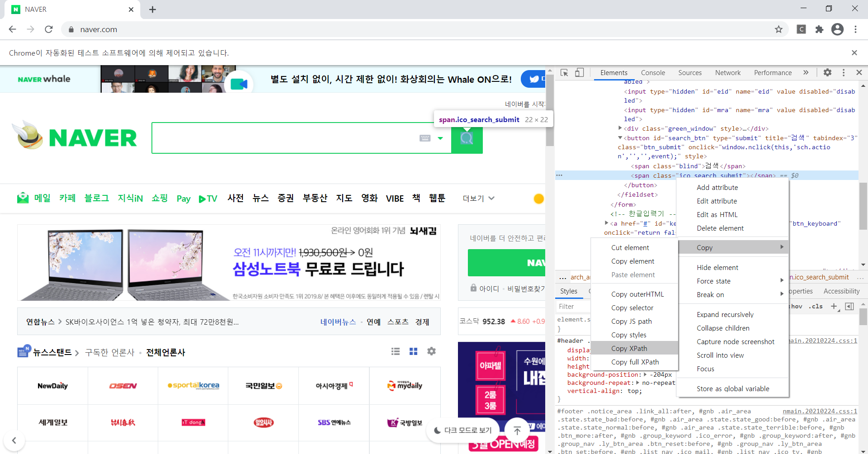Select Hide element

click(x=732, y=267)
